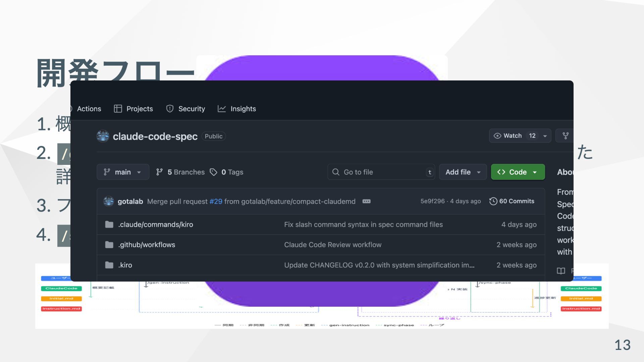Click the '2 weeks ago' timestamp for .kiro

[x=517, y=265]
